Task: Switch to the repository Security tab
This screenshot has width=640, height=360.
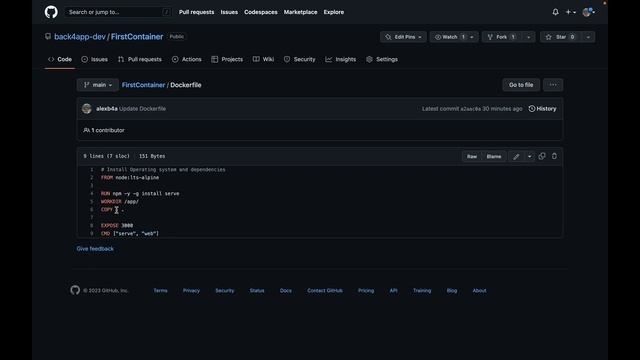Action: (x=300, y=59)
